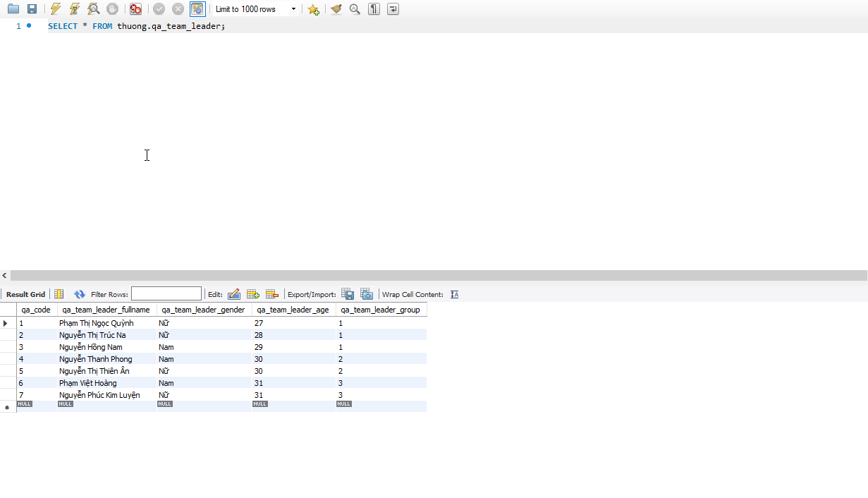Save the script to file

point(32,9)
